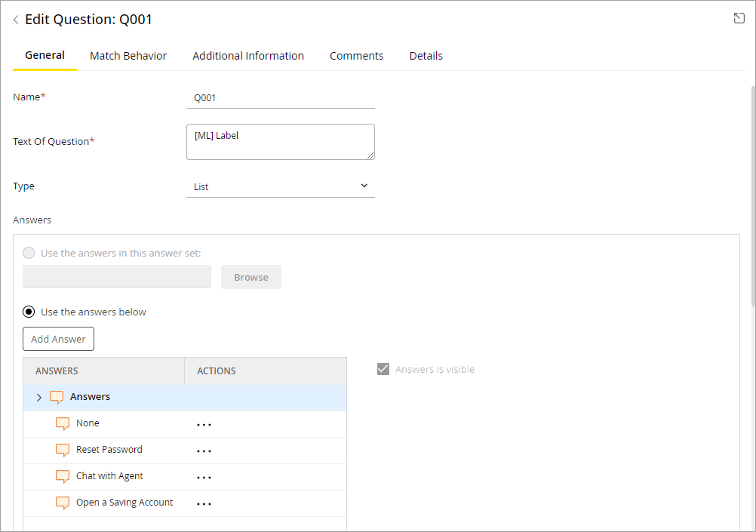756x532 pixels.
Task: Click the vertical scrollbar on the right
Action: coord(751,196)
